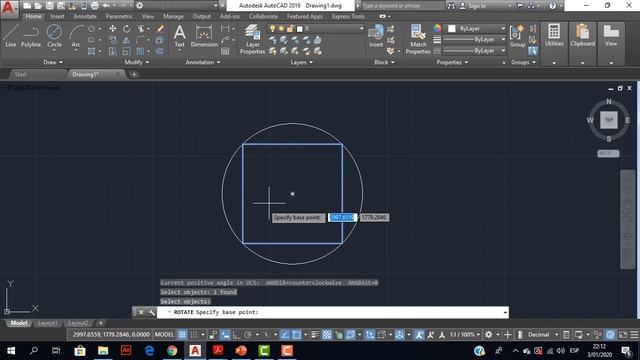Open the layer selection dropdown

(x=316, y=29)
